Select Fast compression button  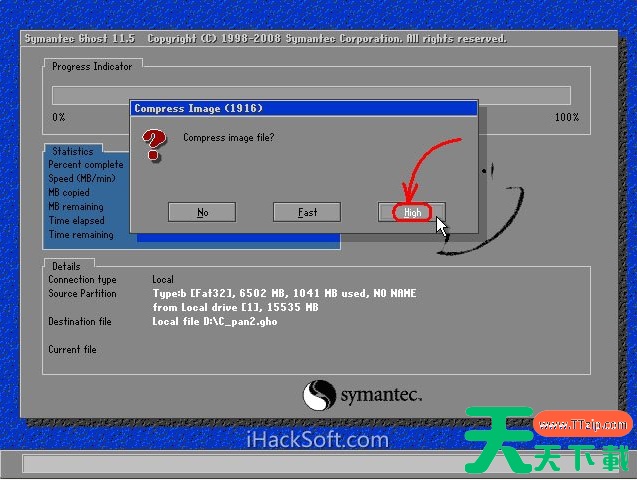click(x=307, y=212)
